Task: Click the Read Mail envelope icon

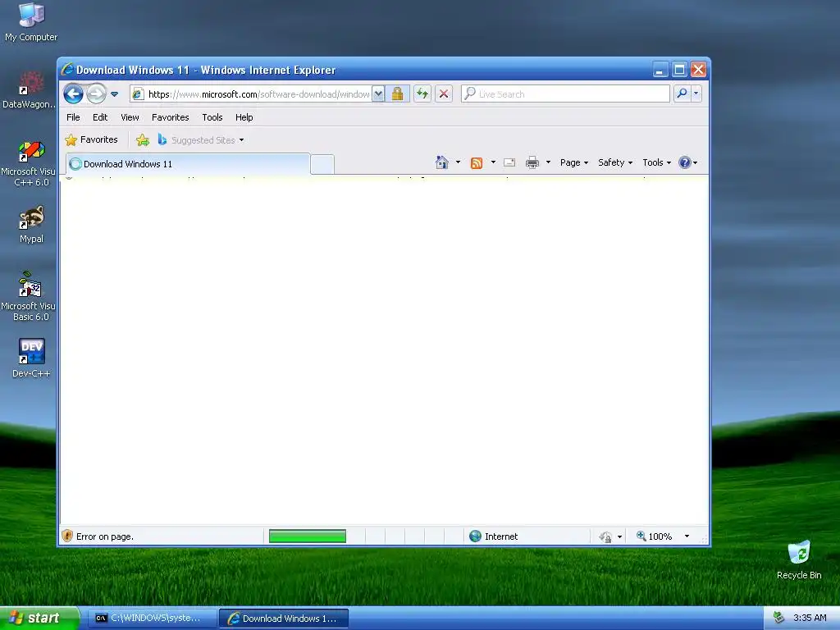Action: coord(509,162)
